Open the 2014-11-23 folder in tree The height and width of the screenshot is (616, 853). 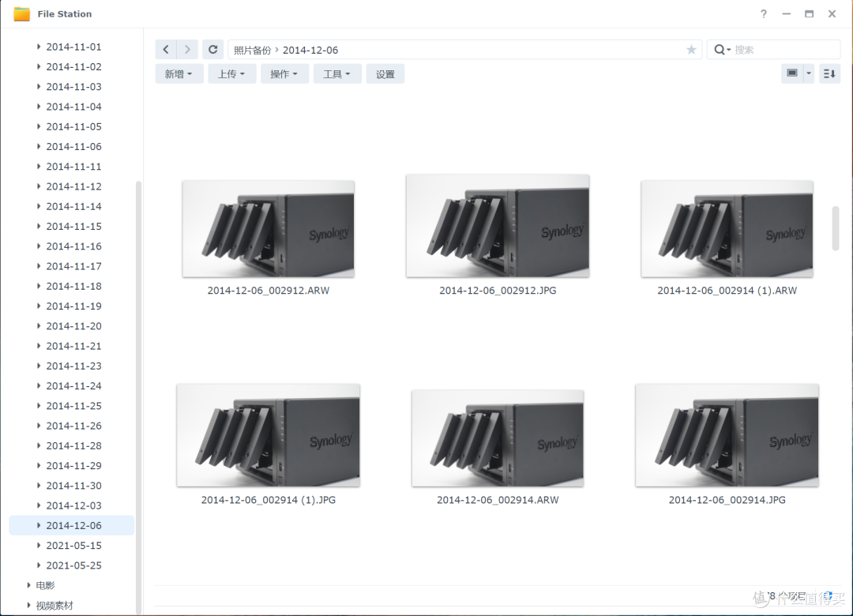click(x=73, y=366)
